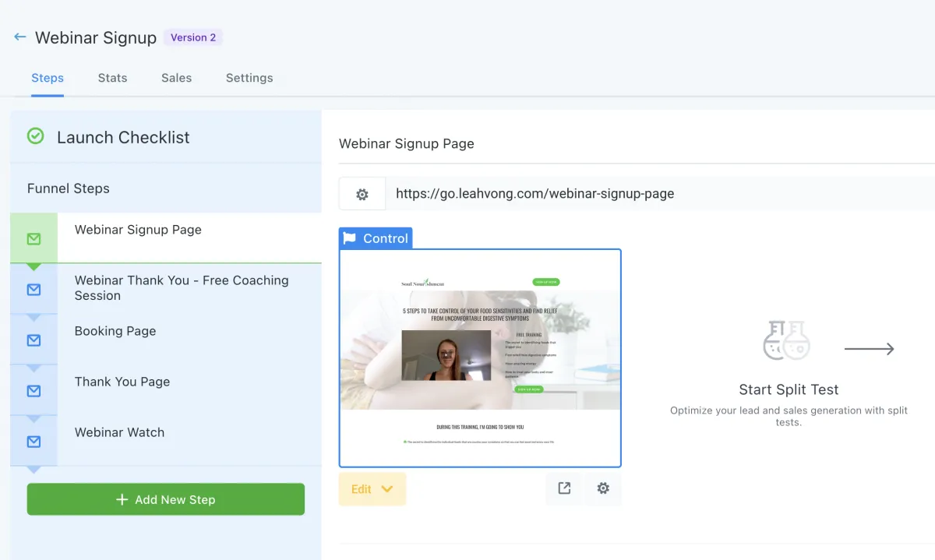Select the Webinar Signup Page envelope icon
The height and width of the screenshot is (560, 935).
pyautogui.click(x=34, y=239)
